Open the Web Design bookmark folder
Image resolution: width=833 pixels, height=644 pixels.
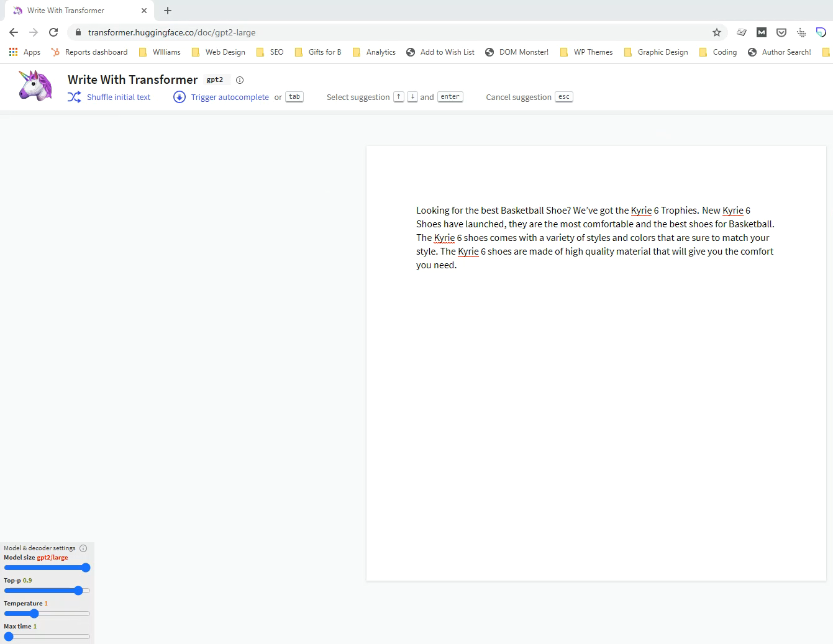pyautogui.click(x=219, y=52)
